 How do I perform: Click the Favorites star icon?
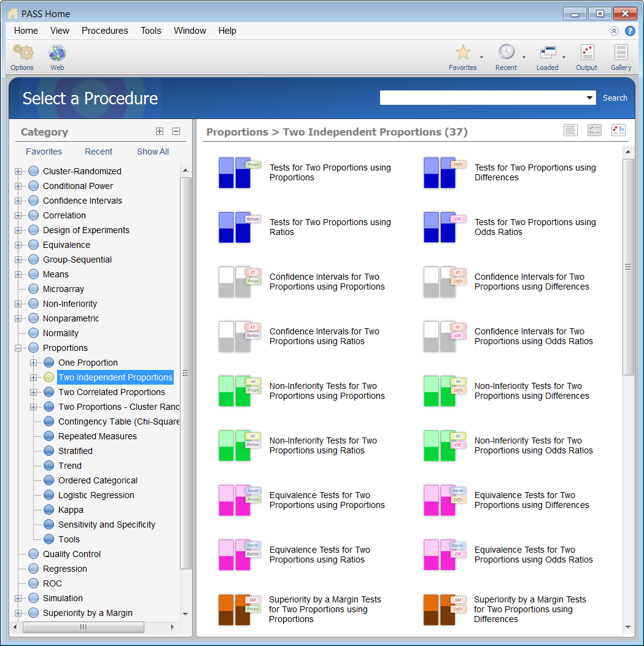click(463, 52)
